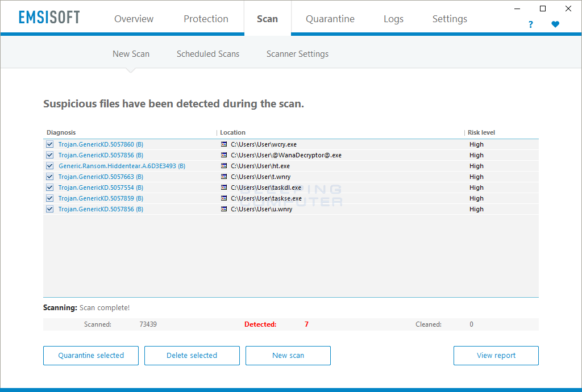The image size is (582, 392).
Task: Select the C:\Users\User\t.wnry location text
Action: (260, 177)
